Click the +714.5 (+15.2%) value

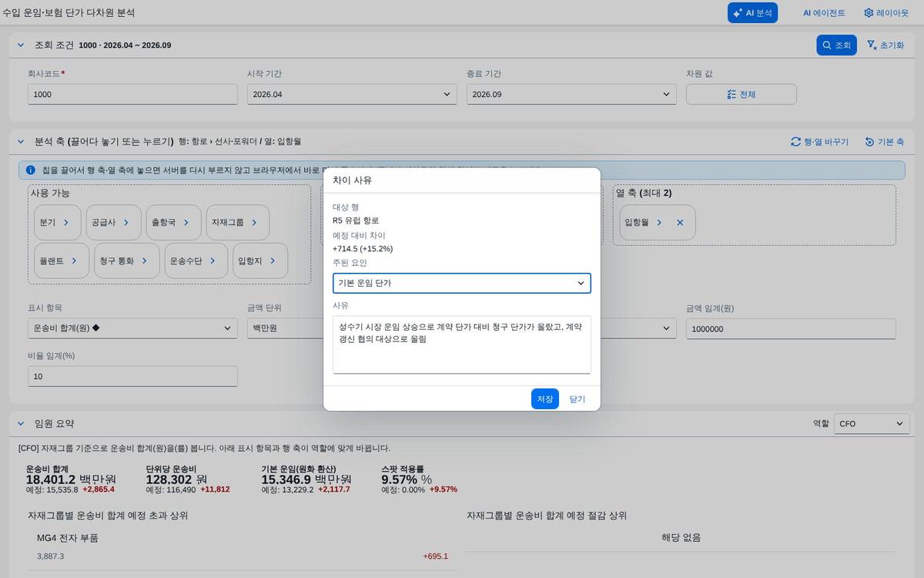click(363, 249)
